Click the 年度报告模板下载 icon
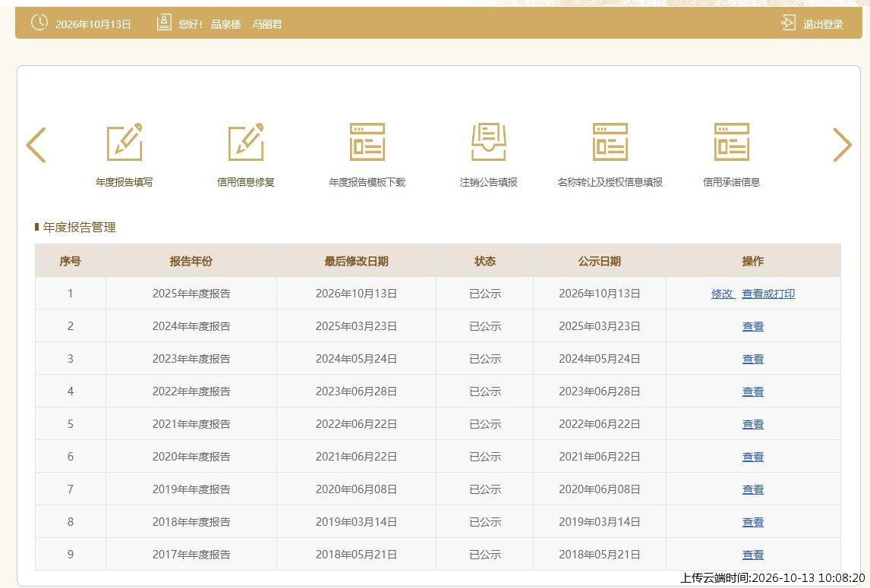The height and width of the screenshot is (588, 870). pyautogui.click(x=367, y=142)
